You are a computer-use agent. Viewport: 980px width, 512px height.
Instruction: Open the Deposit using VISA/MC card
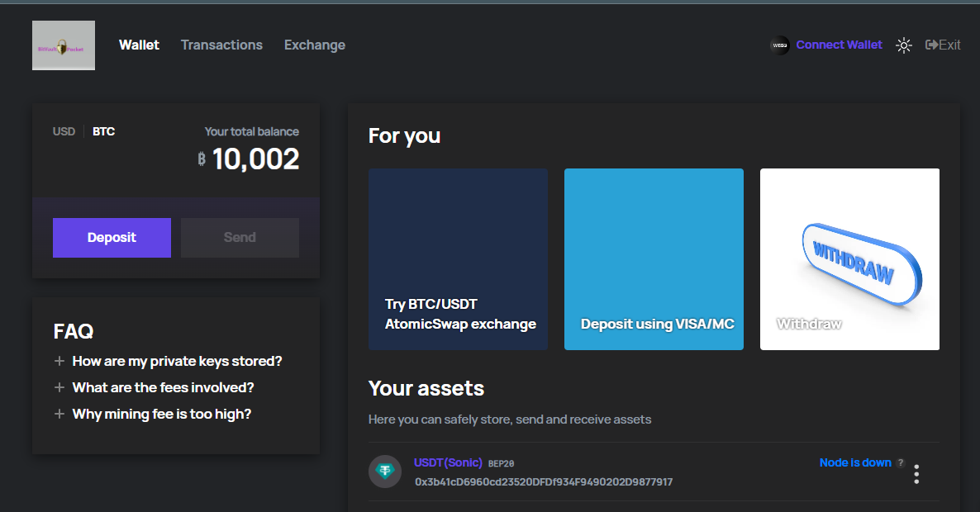pyautogui.click(x=654, y=258)
